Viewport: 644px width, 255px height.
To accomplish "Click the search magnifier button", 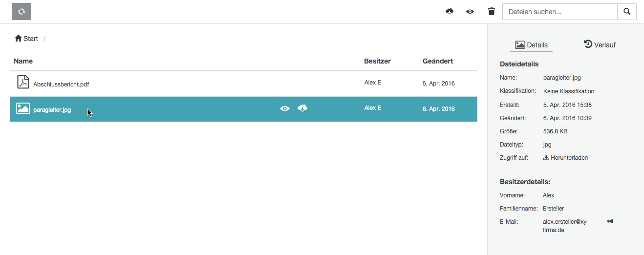I will pos(627,11).
